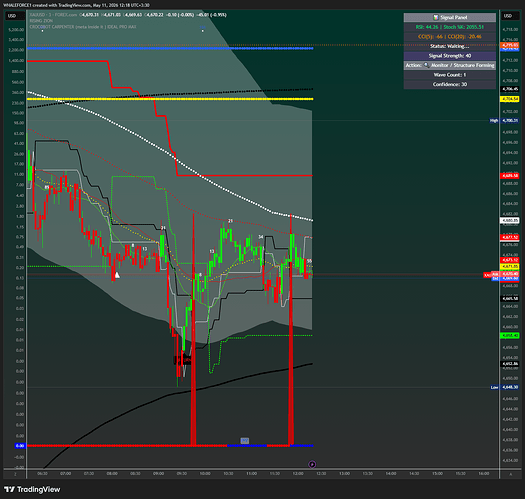Image resolution: width=525 pixels, height=499 pixels.
Task: Click the Status: Waiting row in Signal Panel
Action: pyautogui.click(x=450, y=46)
